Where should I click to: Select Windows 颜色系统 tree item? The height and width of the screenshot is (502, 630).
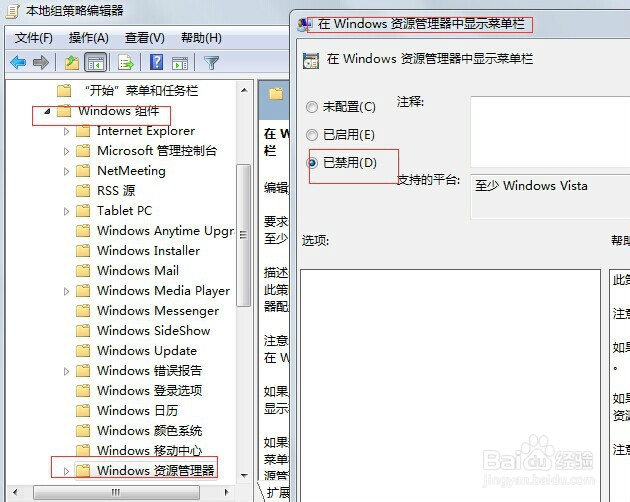click(149, 431)
